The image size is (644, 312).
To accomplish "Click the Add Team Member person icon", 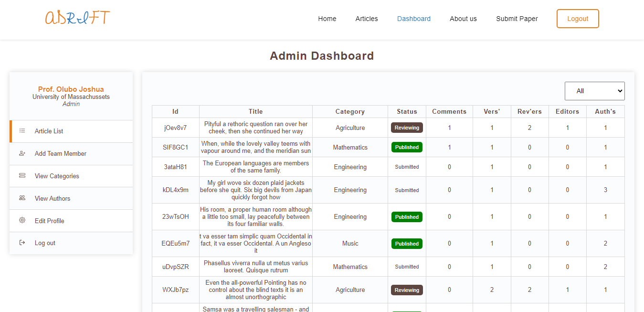I will [x=22, y=153].
